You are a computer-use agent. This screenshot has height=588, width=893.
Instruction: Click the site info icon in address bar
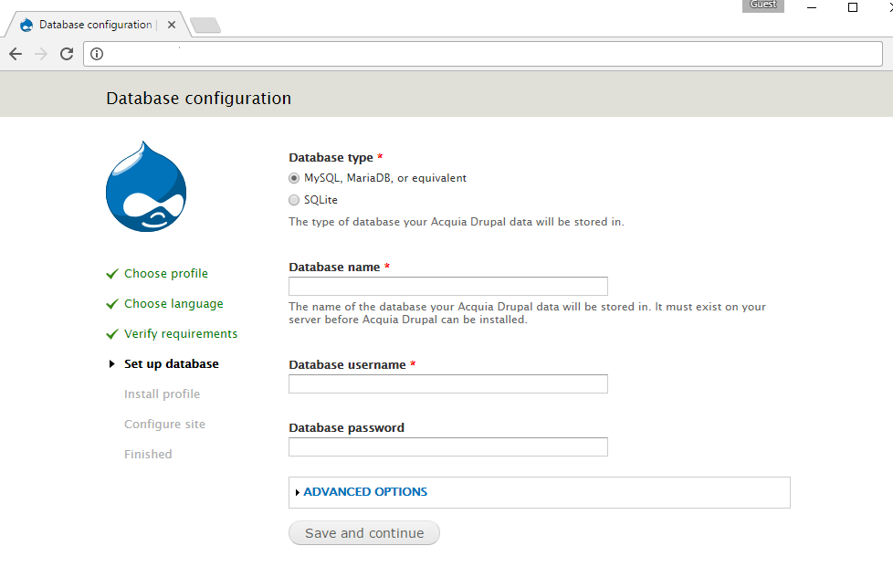(x=97, y=54)
